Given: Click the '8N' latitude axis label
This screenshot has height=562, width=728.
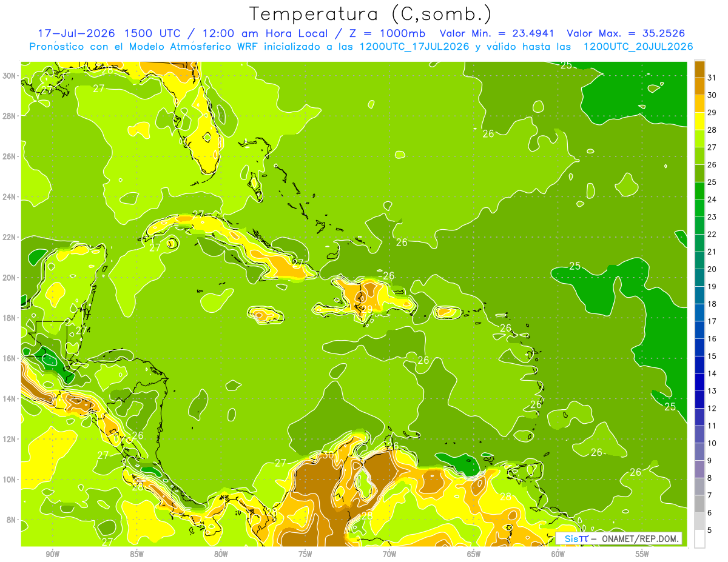Looking at the screenshot, I should pyautogui.click(x=12, y=520).
